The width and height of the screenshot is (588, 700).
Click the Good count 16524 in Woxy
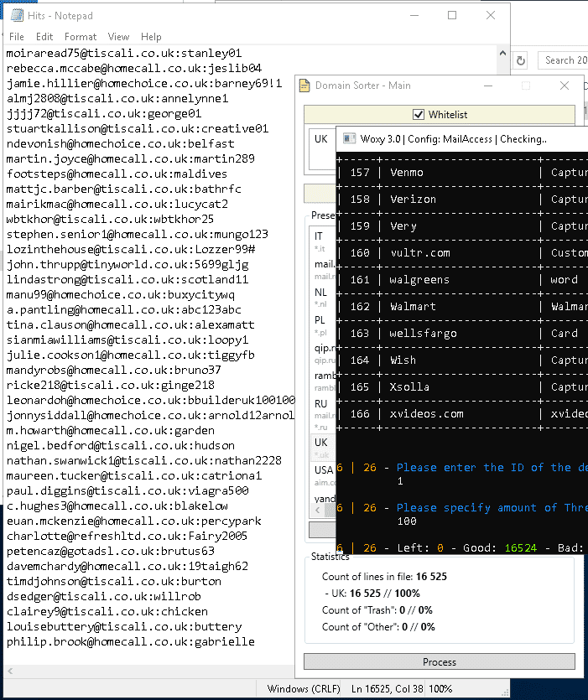point(521,547)
